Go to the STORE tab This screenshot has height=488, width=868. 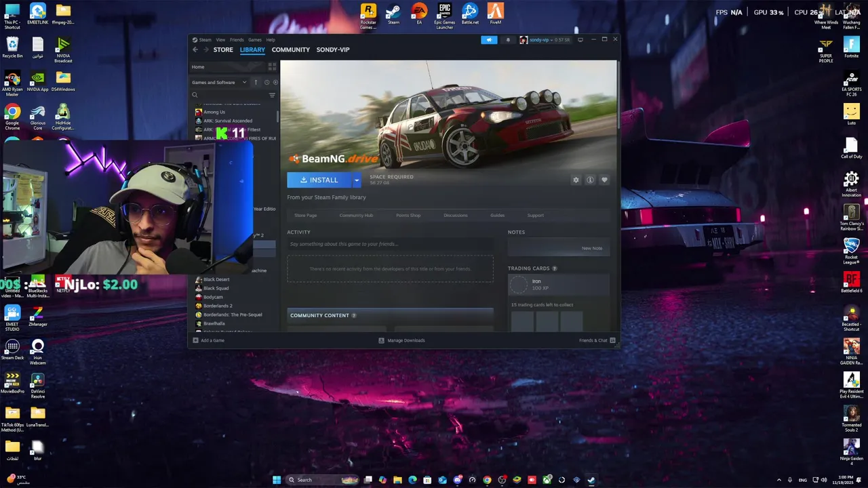coord(223,49)
